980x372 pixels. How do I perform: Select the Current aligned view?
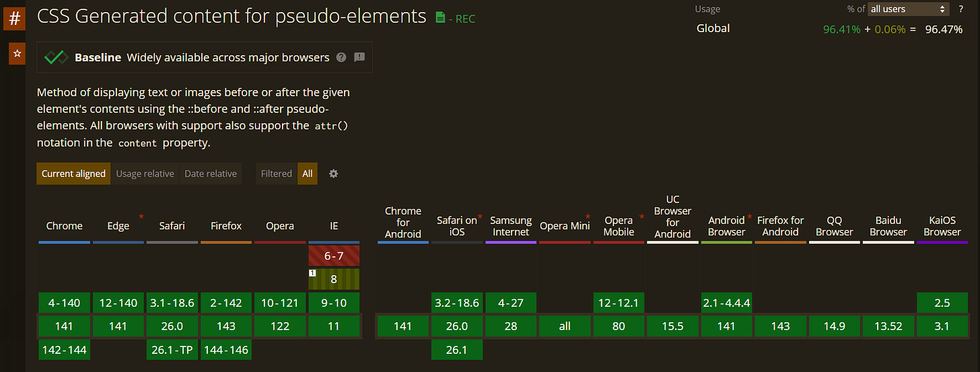73,174
